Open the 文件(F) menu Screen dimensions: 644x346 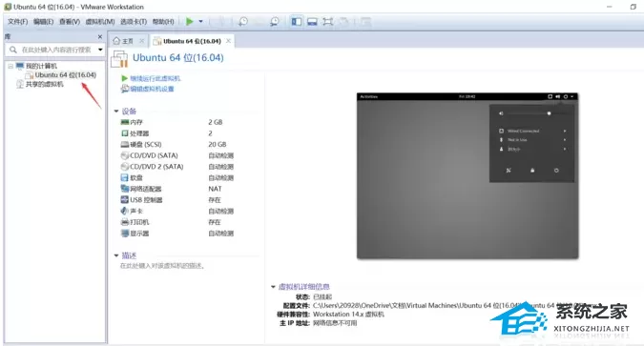click(17, 22)
